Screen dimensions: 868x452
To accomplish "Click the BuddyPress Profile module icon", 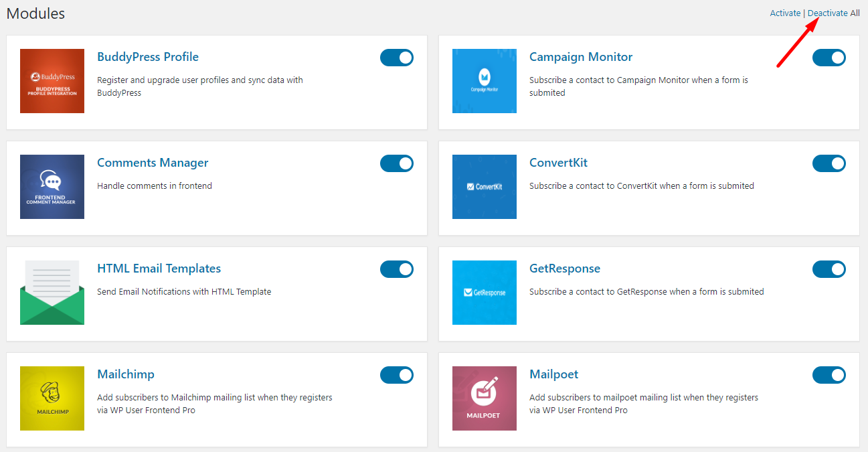I will pos(52,81).
